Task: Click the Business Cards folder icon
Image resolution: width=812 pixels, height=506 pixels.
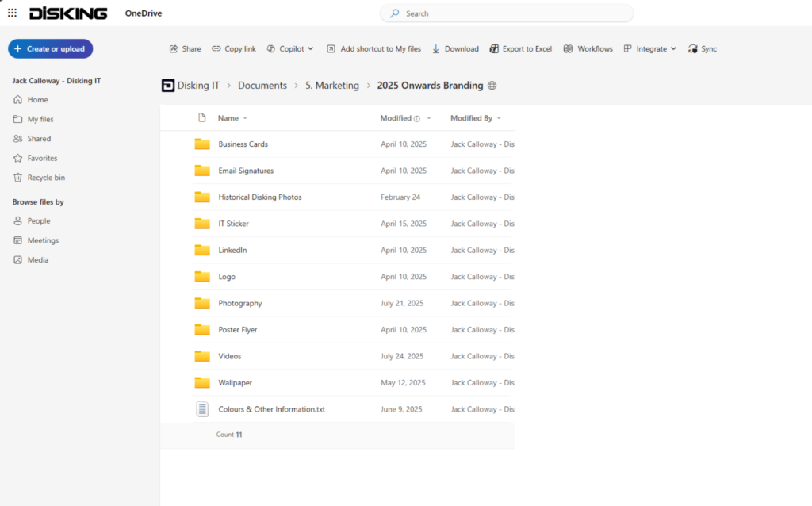Action: [202, 144]
